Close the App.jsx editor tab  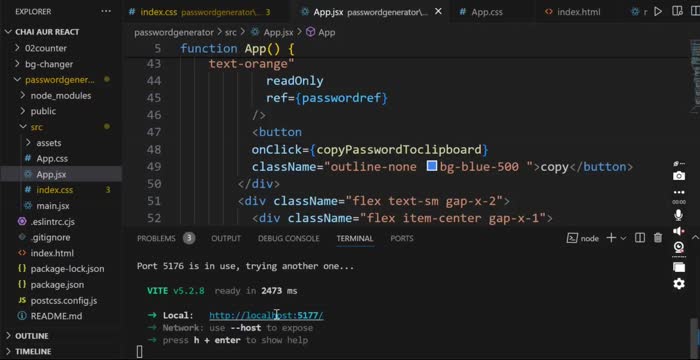click(x=438, y=12)
